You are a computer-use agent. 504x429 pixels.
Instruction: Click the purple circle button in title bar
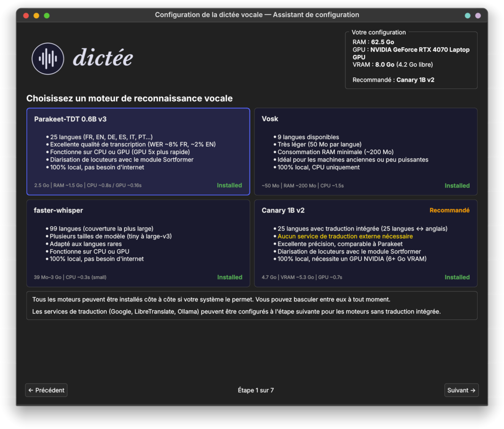[478, 15]
